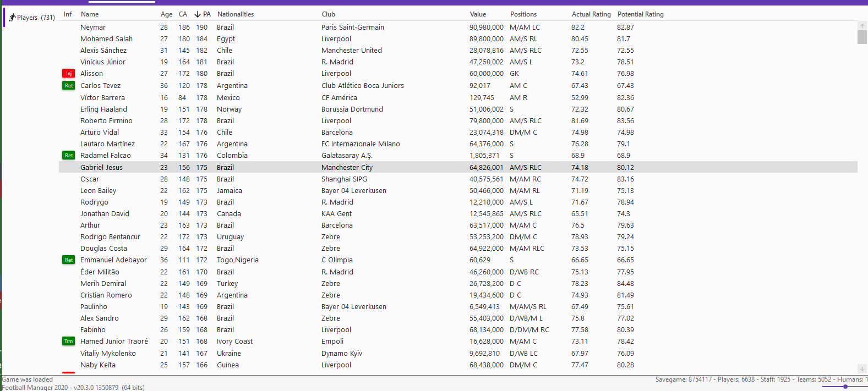Image resolution: width=868 pixels, height=391 pixels.
Task: Select Alex Sandro in the list
Action: (x=100, y=318)
